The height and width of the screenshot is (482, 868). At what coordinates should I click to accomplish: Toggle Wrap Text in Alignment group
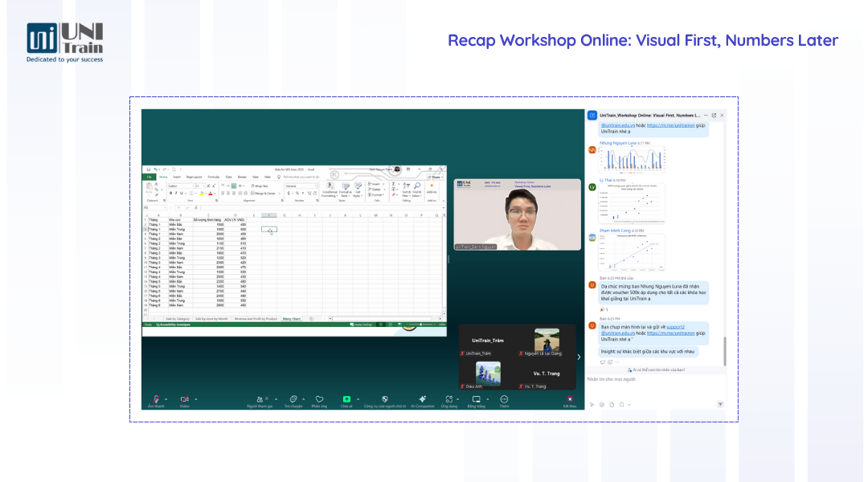(260, 186)
